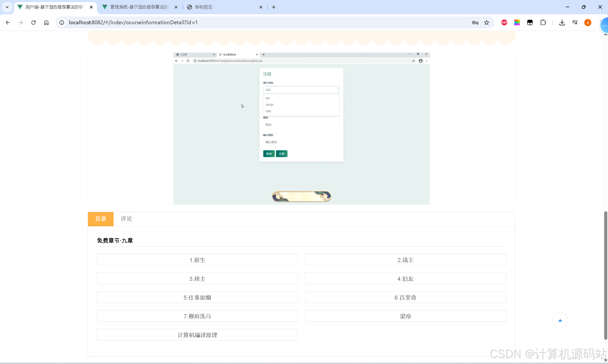The image size is (608, 364).
Task: Select the 目录 tab
Action: pyautogui.click(x=100, y=218)
